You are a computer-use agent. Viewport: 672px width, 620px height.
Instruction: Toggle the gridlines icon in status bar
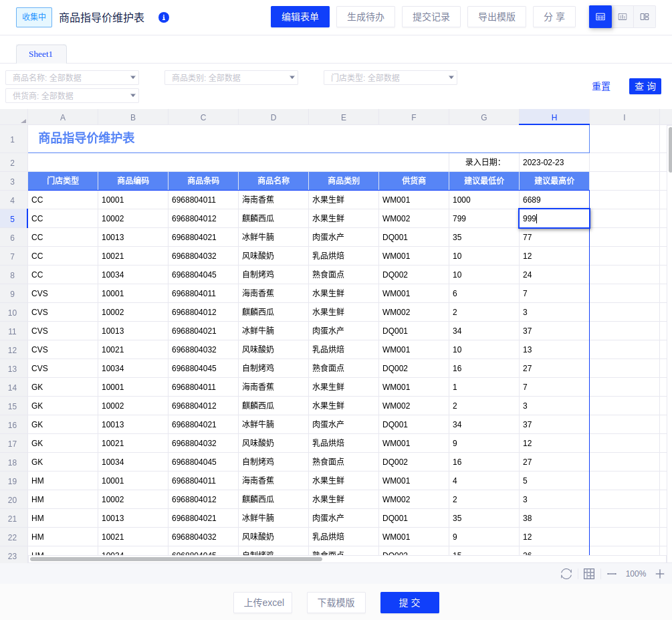[589, 574]
